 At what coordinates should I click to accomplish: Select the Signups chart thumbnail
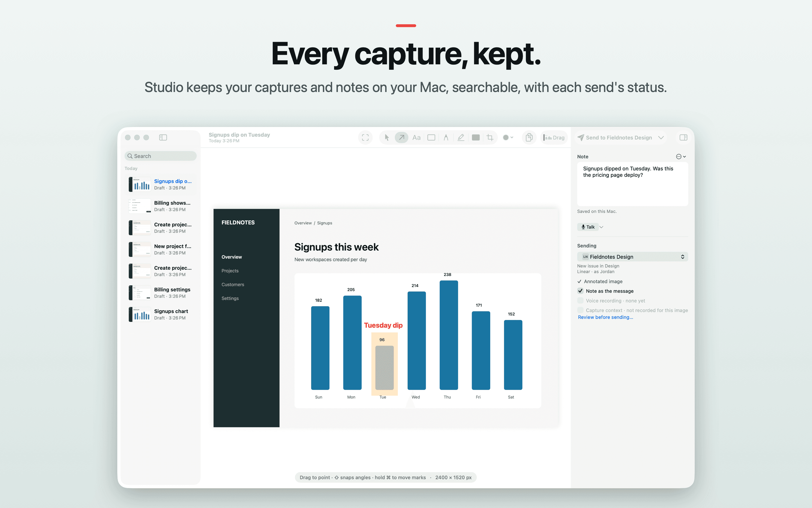pos(139,314)
